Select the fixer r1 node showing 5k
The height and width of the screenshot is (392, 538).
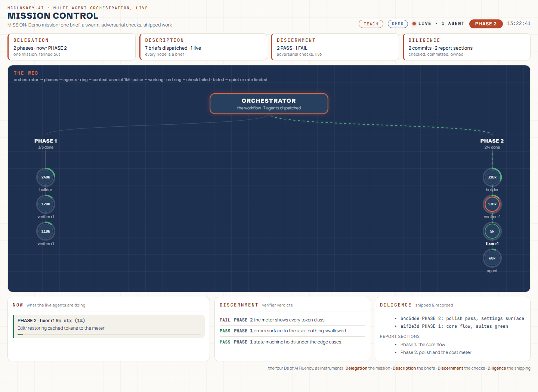tap(492, 231)
